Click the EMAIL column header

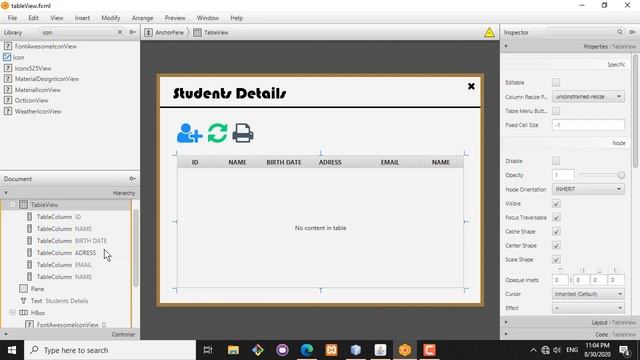click(390, 162)
